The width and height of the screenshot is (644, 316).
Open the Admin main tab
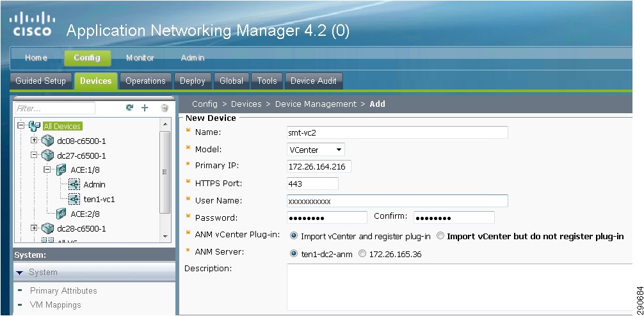(192, 58)
